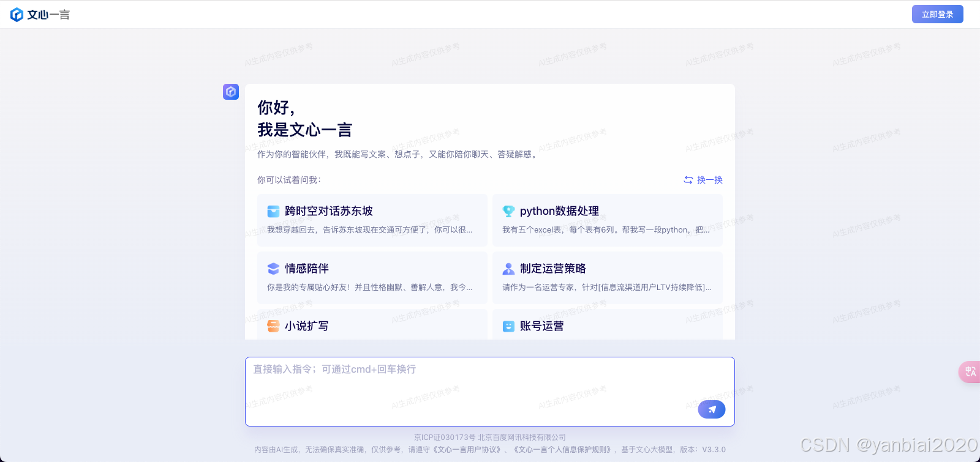This screenshot has width=980, height=462.
Task: Click the assistant avatar icon beside greeting
Action: click(x=231, y=92)
